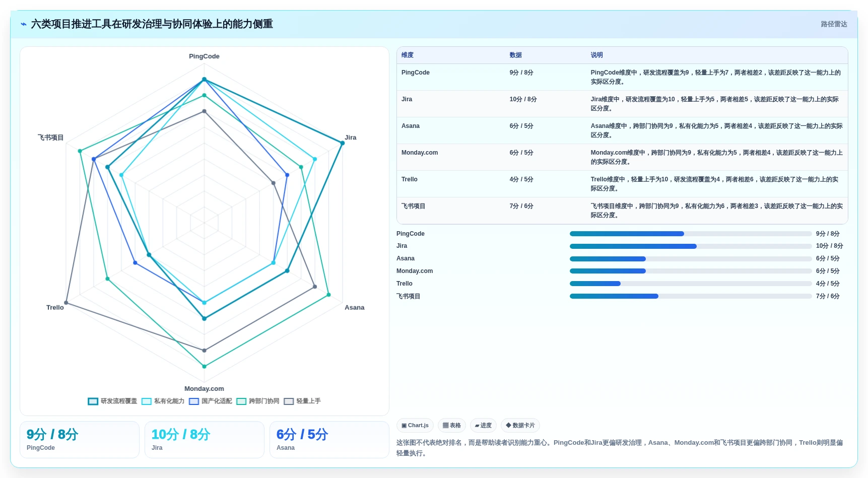Click the Monday.com label in progress list
The image size is (868, 478).
(415, 271)
